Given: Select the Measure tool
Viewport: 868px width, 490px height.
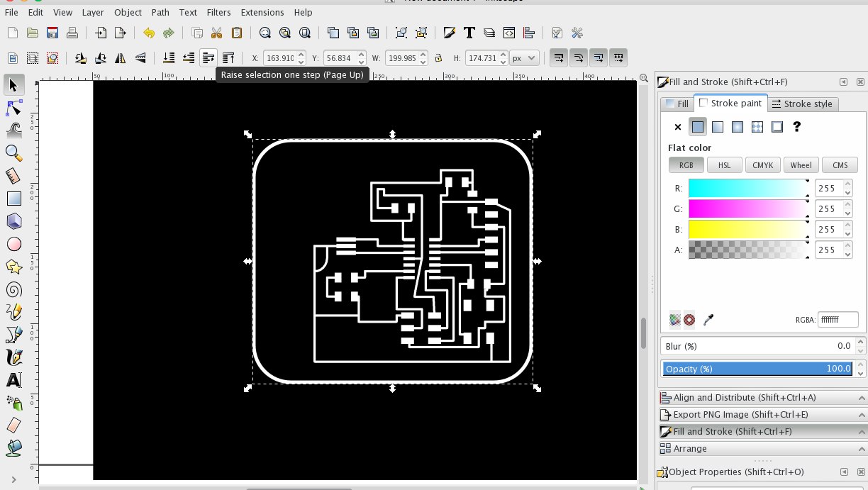Looking at the screenshot, I should (13, 176).
